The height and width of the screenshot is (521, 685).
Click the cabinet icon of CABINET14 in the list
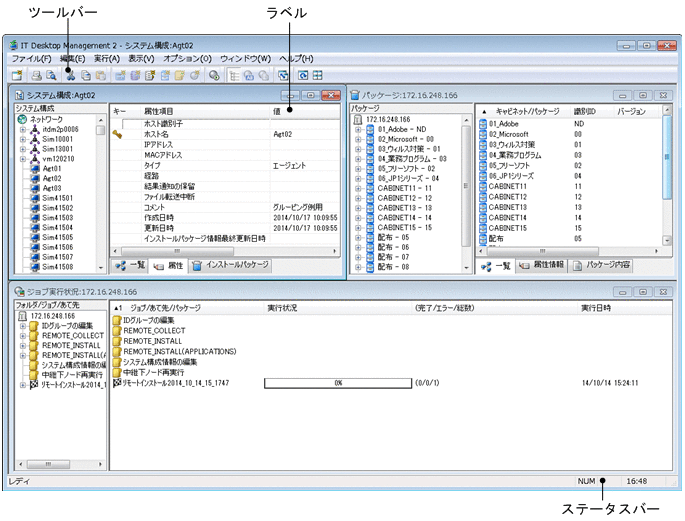click(x=483, y=217)
